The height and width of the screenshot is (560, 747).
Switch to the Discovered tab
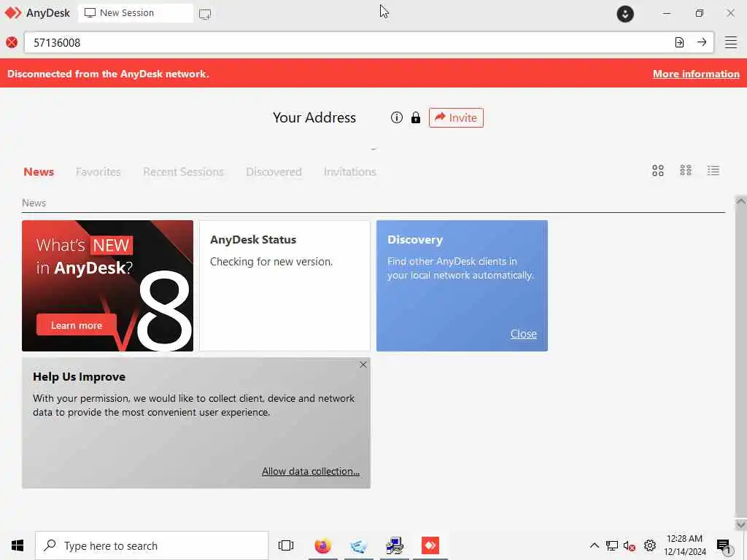pos(274,172)
